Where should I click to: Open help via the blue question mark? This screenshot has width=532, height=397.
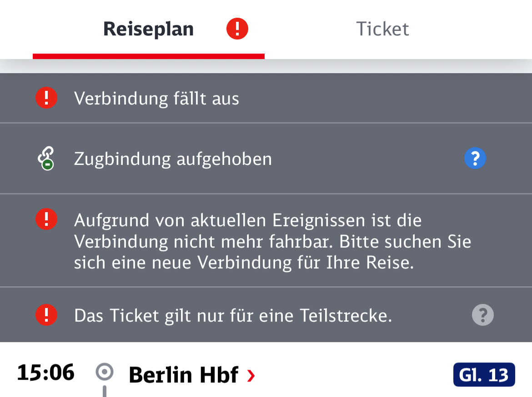pos(475,159)
